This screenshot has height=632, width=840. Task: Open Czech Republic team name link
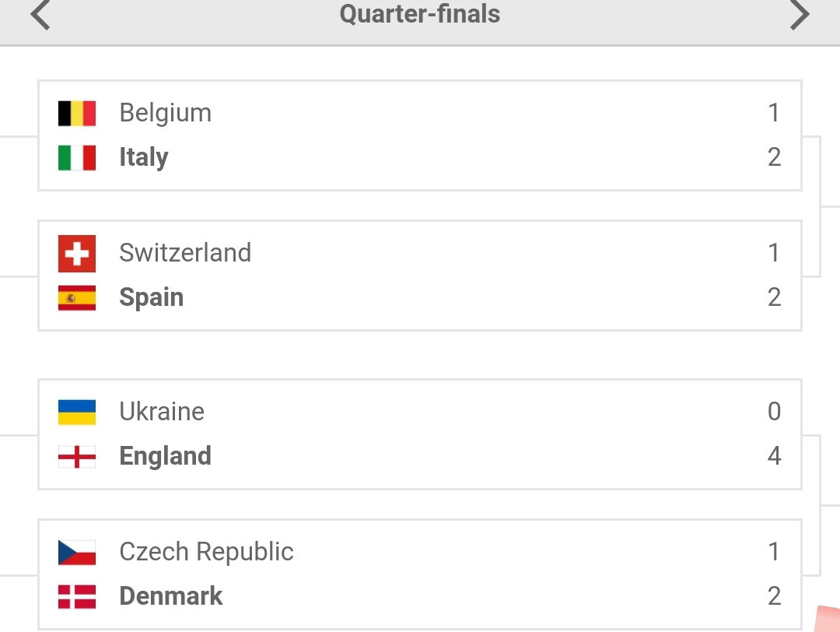pyautogui.click(x=207, y=552)
